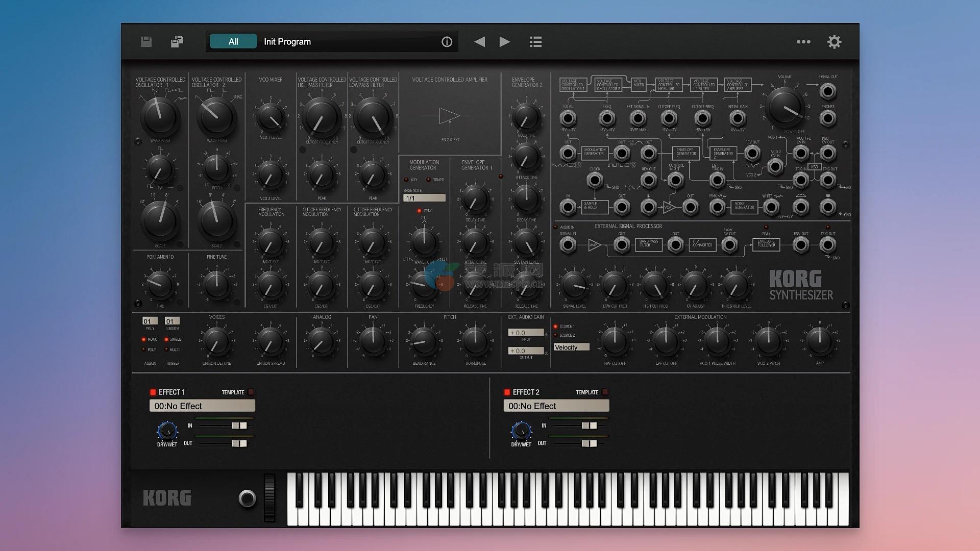Open Effect 2 type dropdown 00:No Effect
Viewport: 980px width, 551px height.
[x=556, y=406]
